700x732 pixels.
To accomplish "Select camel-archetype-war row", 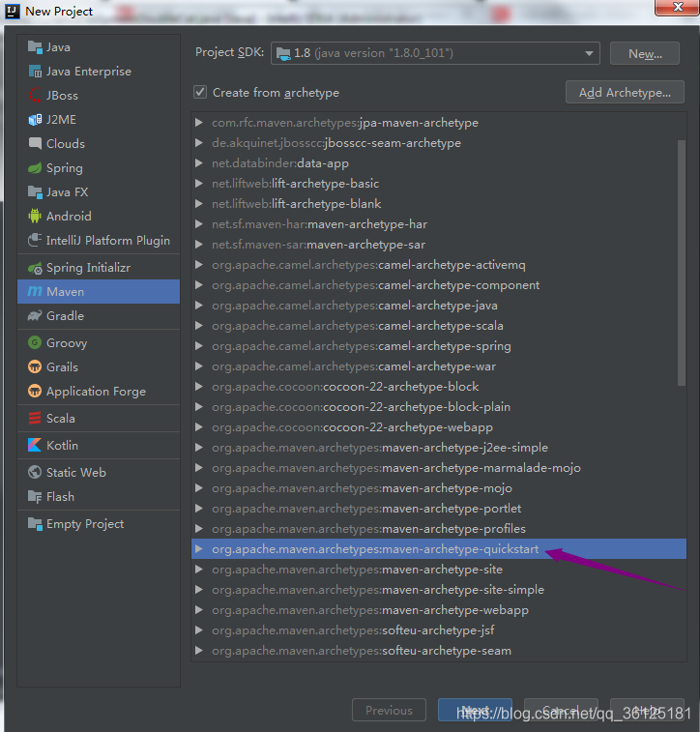I will point(439,366).
